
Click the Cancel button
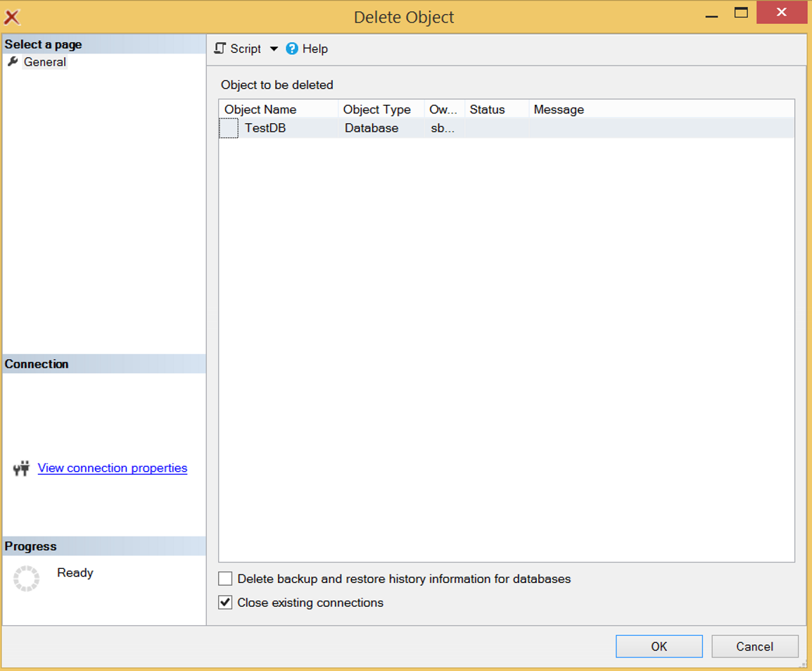754,646
